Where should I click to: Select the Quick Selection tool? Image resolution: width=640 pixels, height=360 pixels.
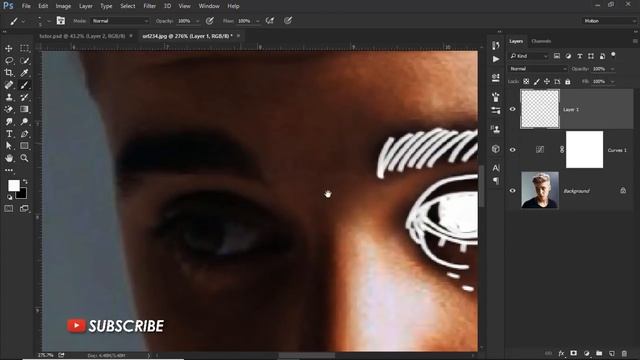pos(24,60)
